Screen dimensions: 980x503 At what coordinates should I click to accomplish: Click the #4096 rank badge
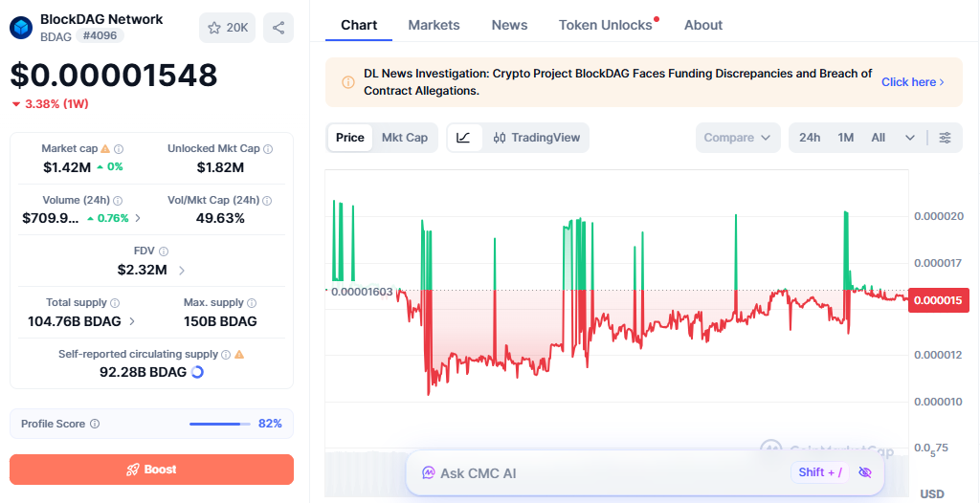[x=100, y=35]
